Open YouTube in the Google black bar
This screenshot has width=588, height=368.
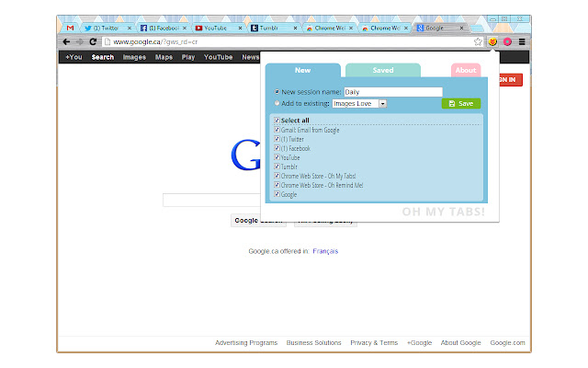pyautogui.click(x=219, y=57)
